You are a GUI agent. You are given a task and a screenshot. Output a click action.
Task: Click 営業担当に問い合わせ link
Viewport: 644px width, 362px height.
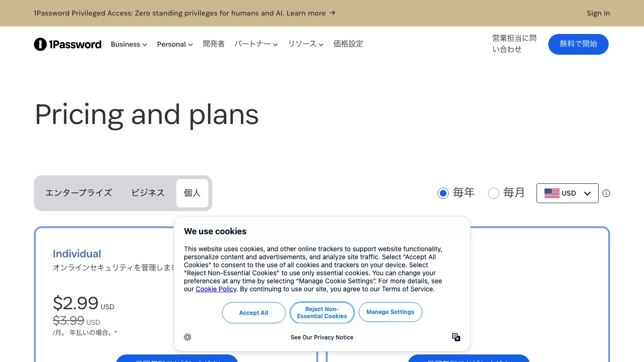pyautogui.click(x=514, y=44)
